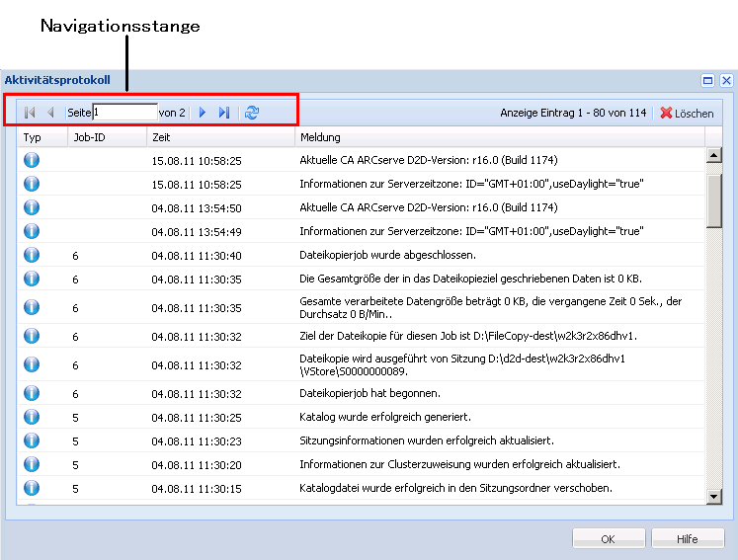Image resolution: width=738 pixels, height=560 pixels.
Task: Select message 'Ziel der Dateikopie für diesen Job'
Action: 468,336
